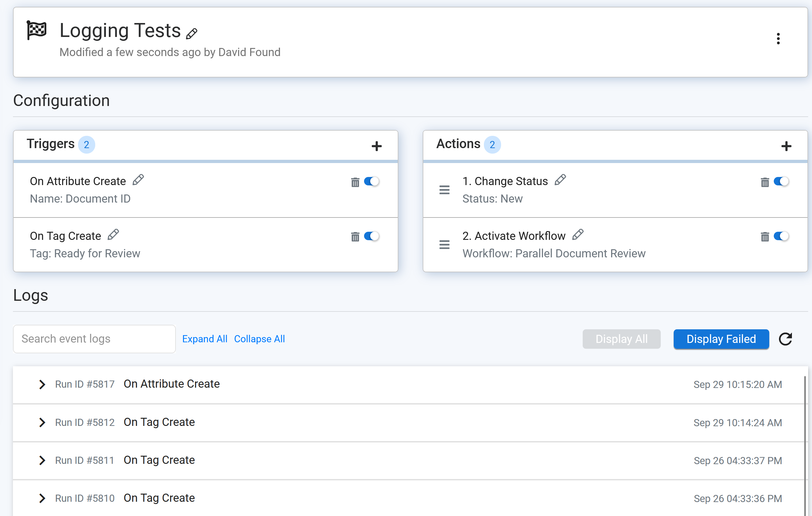Click the Collapse All link
Screen dimensions: 812x516
(x=259, y=339)
